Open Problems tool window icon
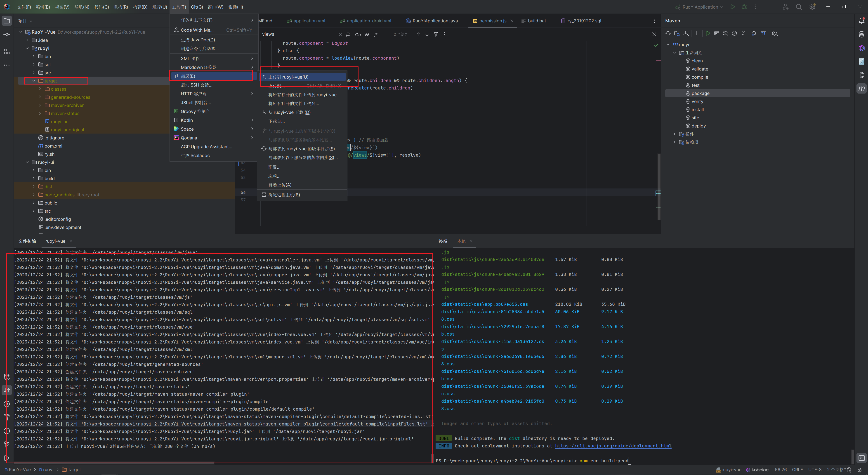This screenshot has width=868, height=475. point(7,431)
